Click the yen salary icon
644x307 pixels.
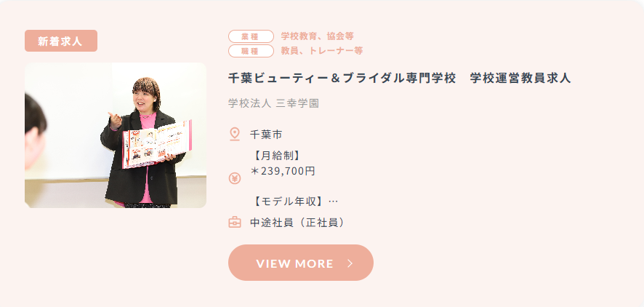pos(235,178)
